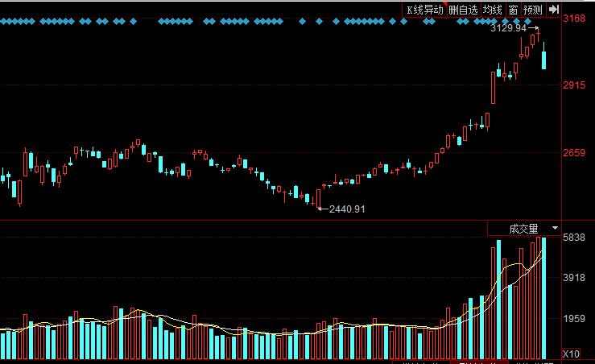
Task: Click the last cyan volume bar
Action: pyautogui.click(x=543, y=298)
